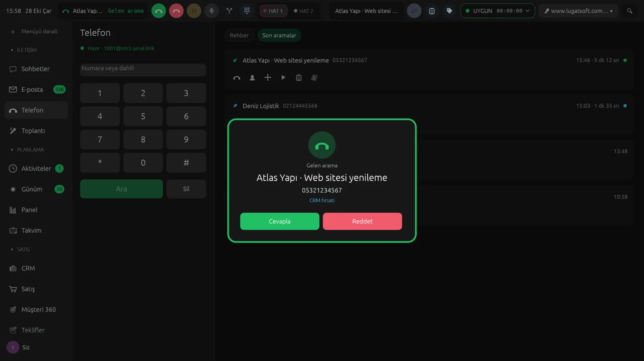Open the tag icon in top bar
This screenshot has height=361, width=644.
point(449,11)
